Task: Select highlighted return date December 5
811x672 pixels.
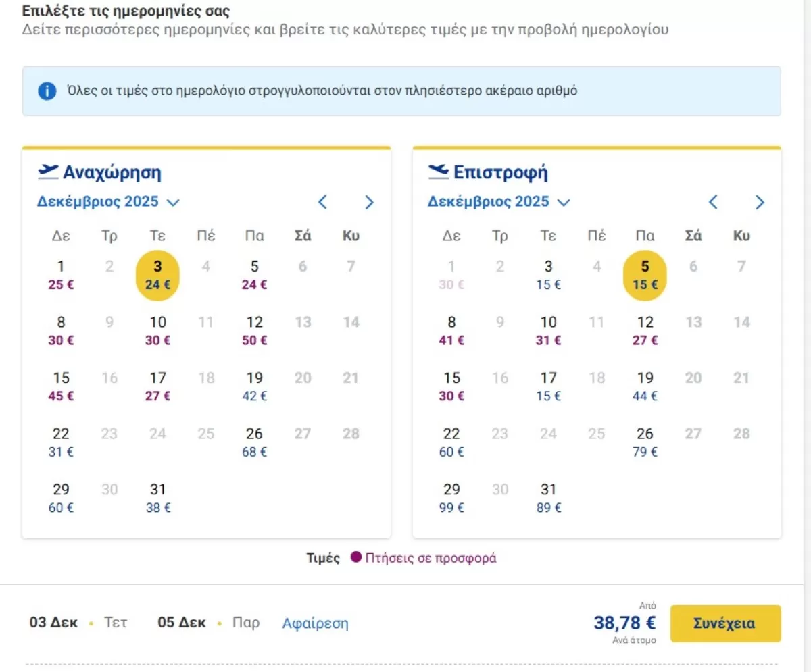Action: 645,275
